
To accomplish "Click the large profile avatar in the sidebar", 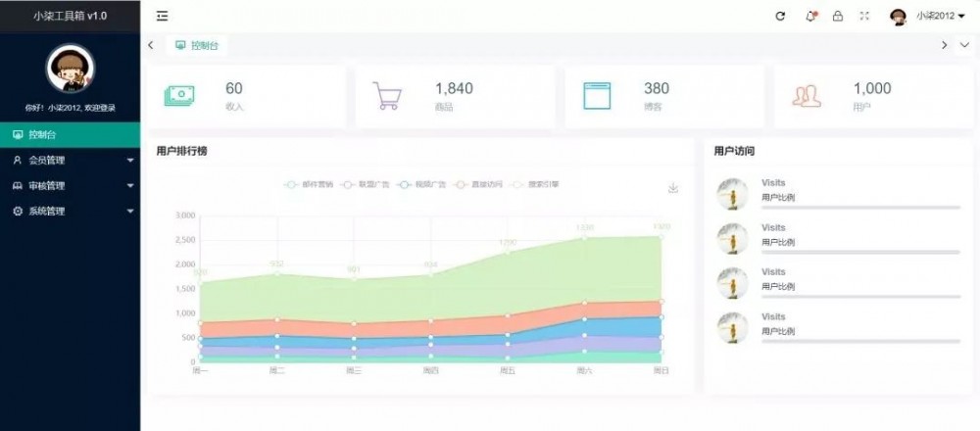I will 70,69.
